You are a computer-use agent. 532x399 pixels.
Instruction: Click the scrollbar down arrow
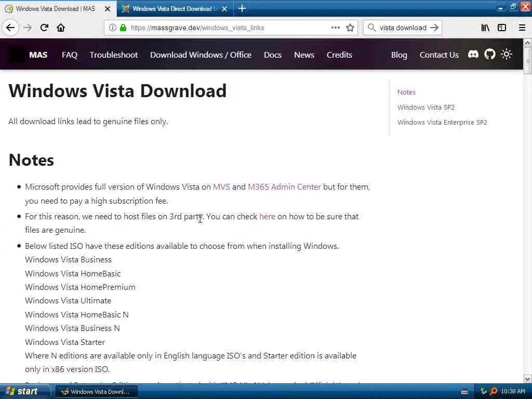coord(527,379)
